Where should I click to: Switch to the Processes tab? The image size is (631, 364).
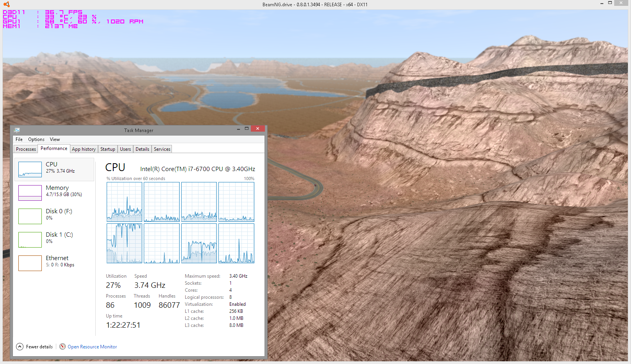pyautogui.click(x=26, y=149)
